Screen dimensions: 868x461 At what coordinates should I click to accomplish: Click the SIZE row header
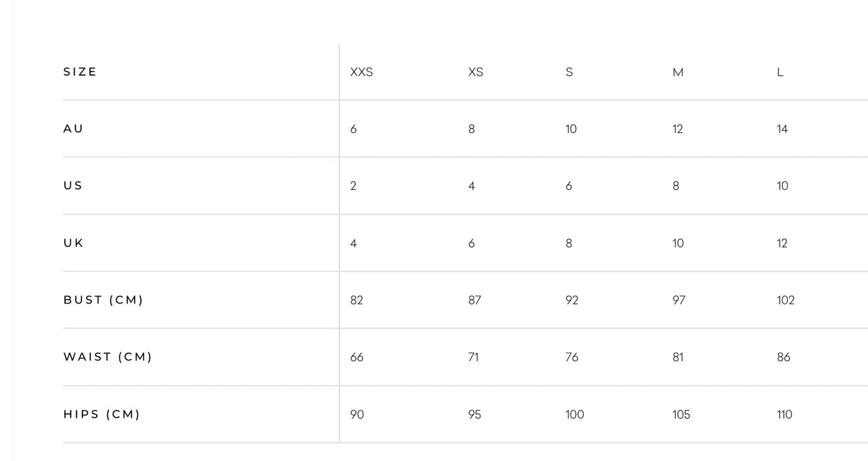tap(80, 72)
